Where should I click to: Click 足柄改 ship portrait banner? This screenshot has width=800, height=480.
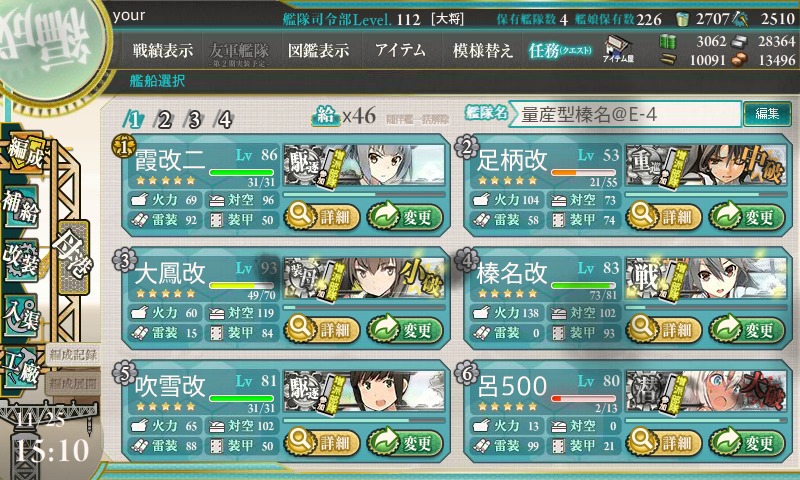click(706, 165)
